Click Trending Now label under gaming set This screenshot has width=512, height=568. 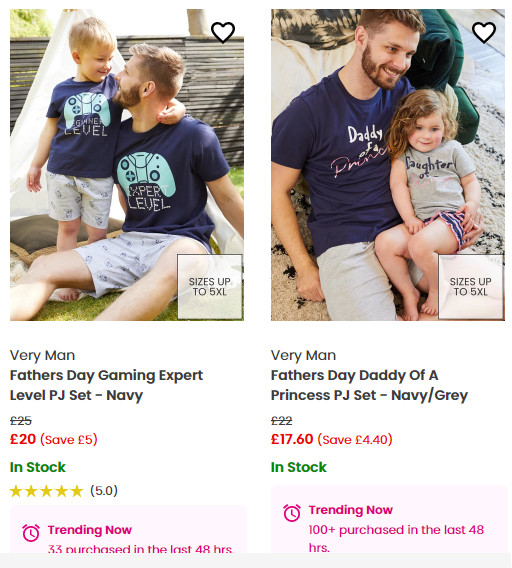pyautogui.click(x=90, y=530)
